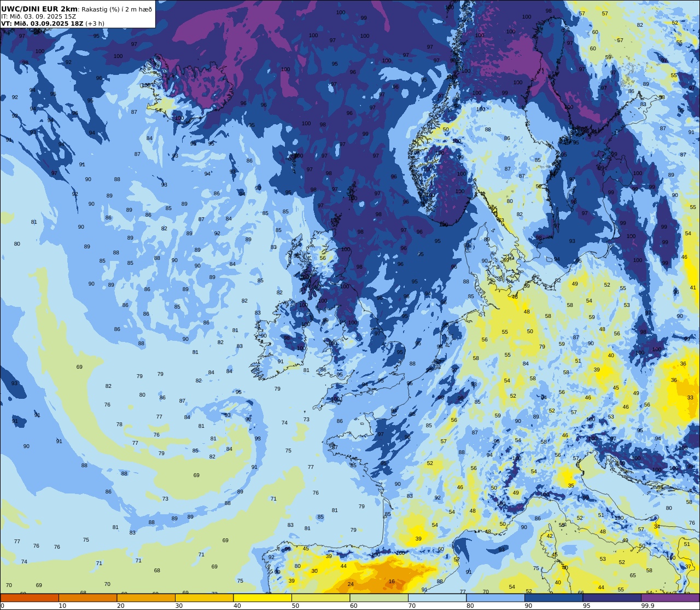This screenshot has width=700, height=610.
Task: Click the 16 humidity value over Spain
Action: coord(392,582)
